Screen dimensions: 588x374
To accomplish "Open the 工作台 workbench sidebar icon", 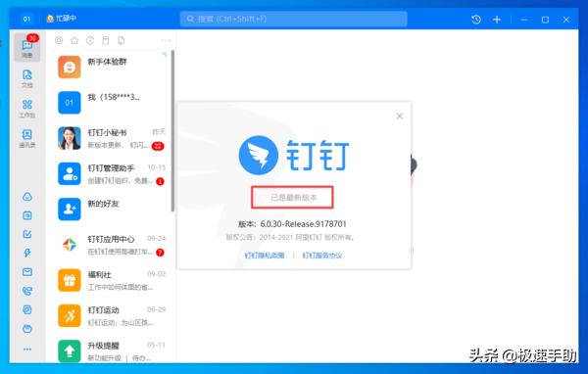I will [27, 109].
